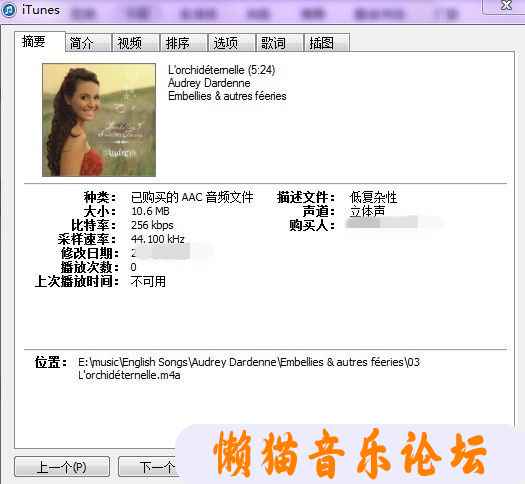Select album name Embellies & autres féeries

(x=227, y=96)
